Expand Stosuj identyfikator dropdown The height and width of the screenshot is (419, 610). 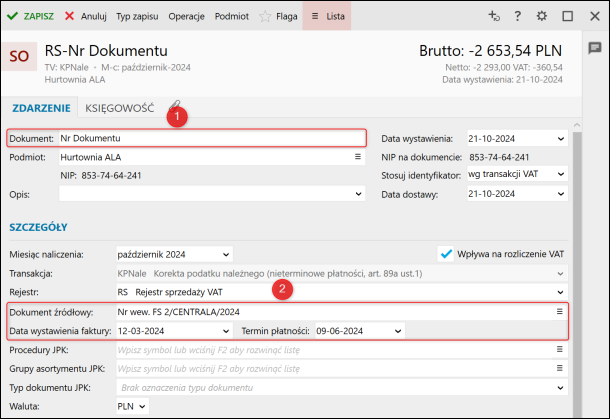coord(561,174)
